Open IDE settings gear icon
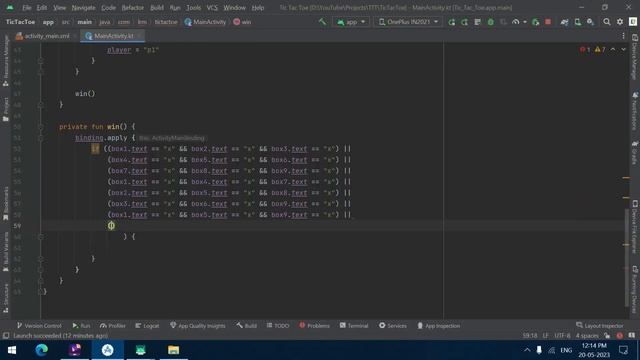Screen dimensions: 640x360 coord(620,22)
